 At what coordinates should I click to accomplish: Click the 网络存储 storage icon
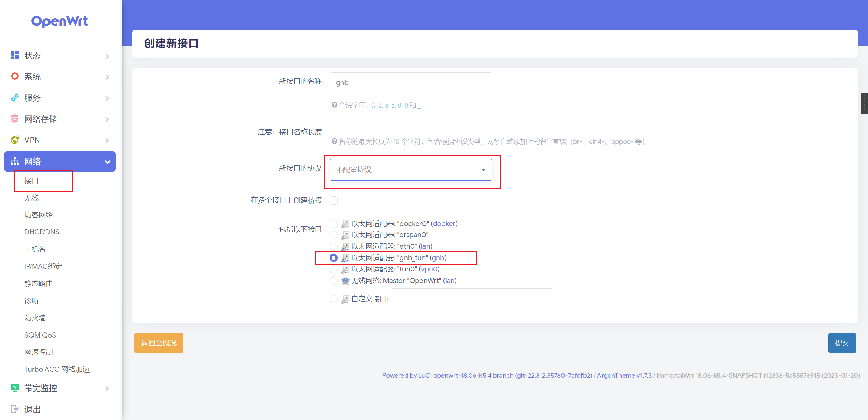pyautogui.click(x=15, y=119)
